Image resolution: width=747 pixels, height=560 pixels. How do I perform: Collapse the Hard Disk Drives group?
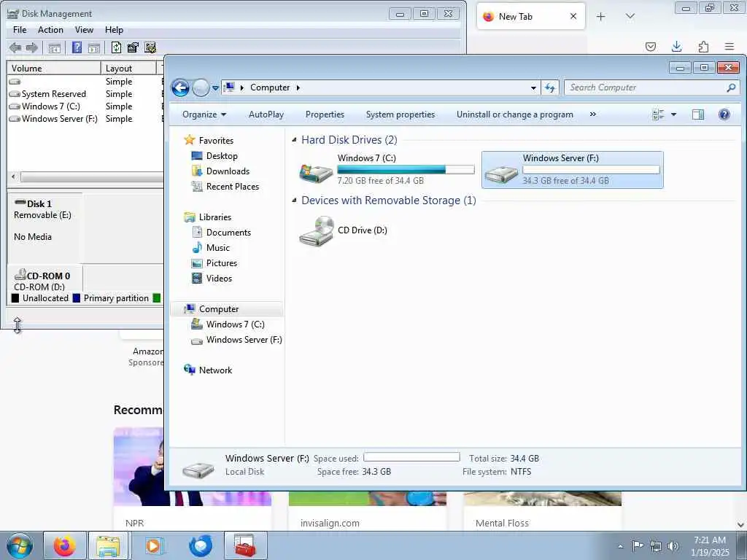294,139
